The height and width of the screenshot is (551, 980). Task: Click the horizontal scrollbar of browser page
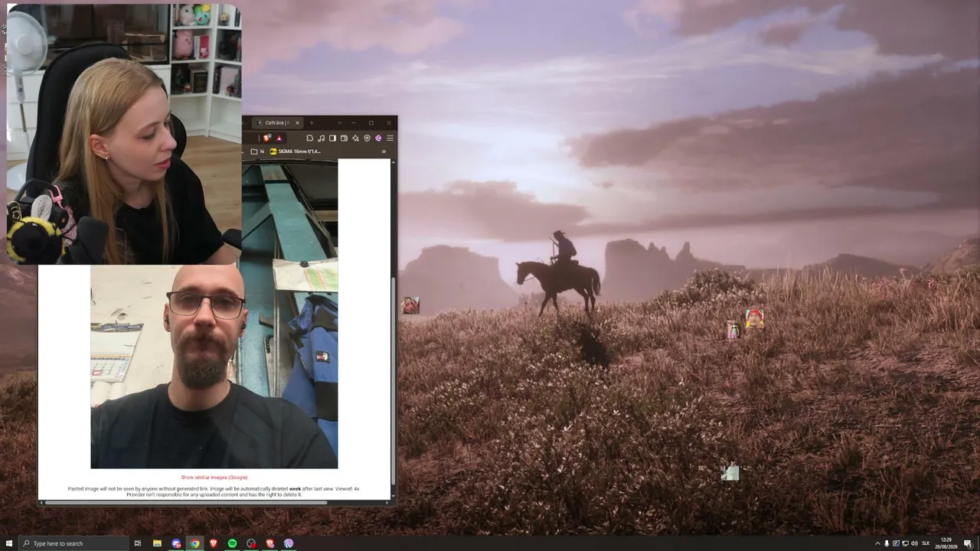tap(186, 503)
